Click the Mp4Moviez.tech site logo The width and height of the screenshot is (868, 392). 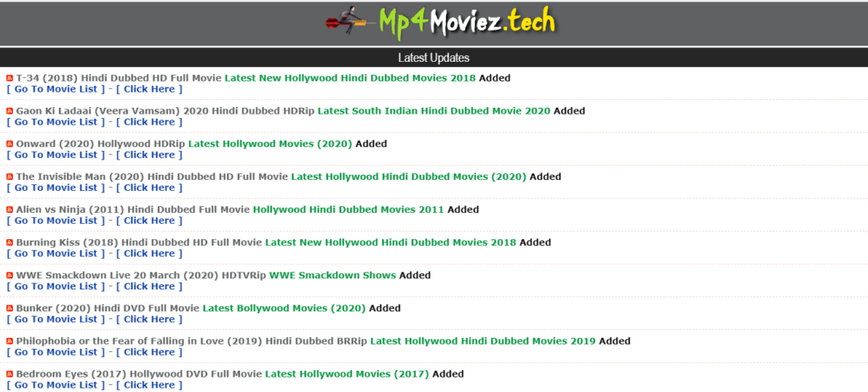(440, 23)
